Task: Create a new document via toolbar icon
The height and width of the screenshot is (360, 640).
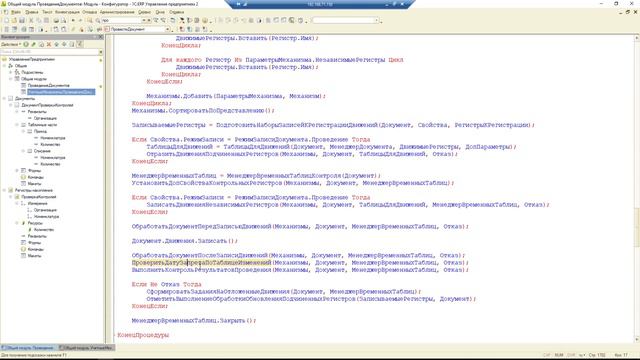Action: click(7, 20)
